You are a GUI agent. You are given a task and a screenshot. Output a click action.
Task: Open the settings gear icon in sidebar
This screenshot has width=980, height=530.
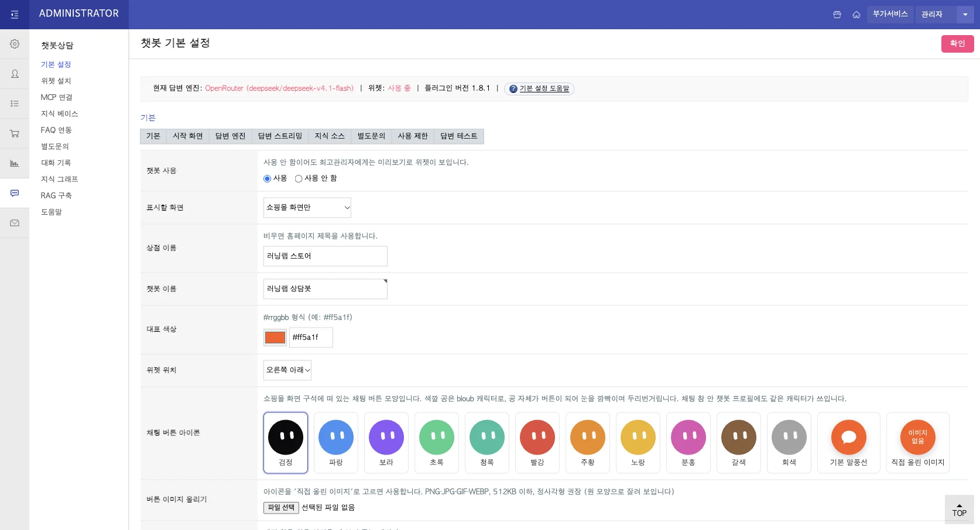pos(15,44)
